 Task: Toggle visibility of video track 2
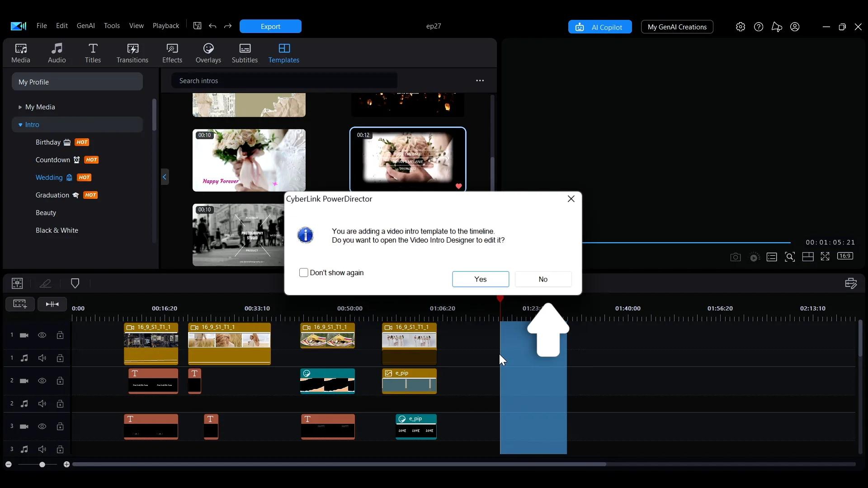click(x=42, y=381)
